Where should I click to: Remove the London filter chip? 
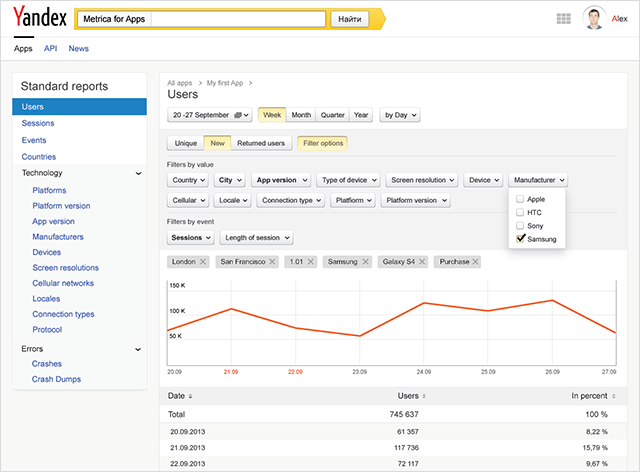point(203,261)
